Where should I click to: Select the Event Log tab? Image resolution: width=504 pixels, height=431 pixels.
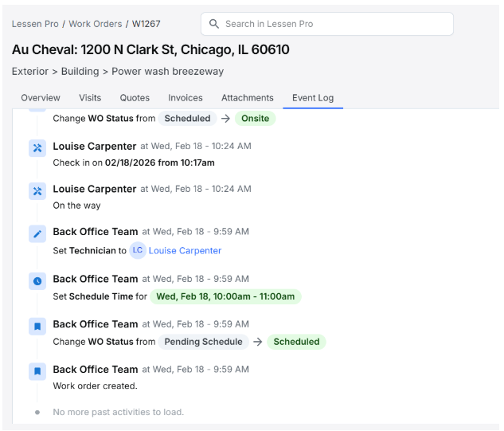313,98
